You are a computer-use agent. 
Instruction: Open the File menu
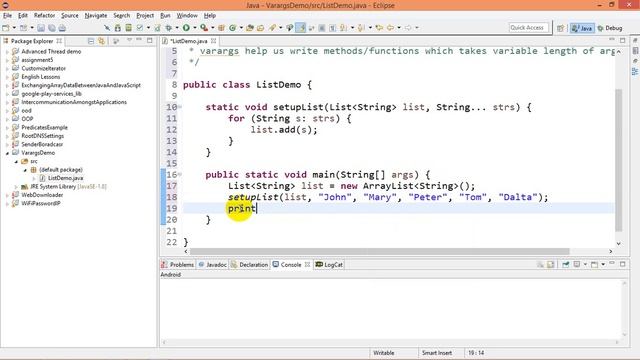(x=7, y=16)
